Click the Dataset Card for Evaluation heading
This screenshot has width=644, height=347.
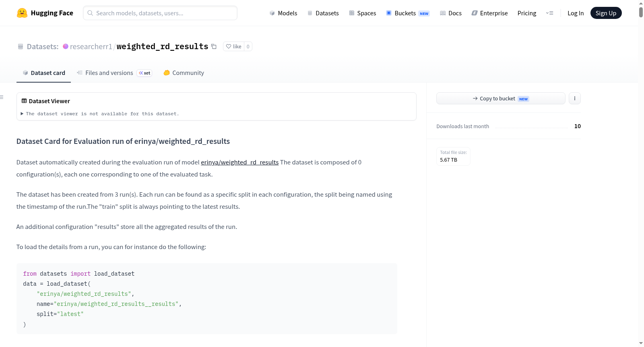pos(123,141)
